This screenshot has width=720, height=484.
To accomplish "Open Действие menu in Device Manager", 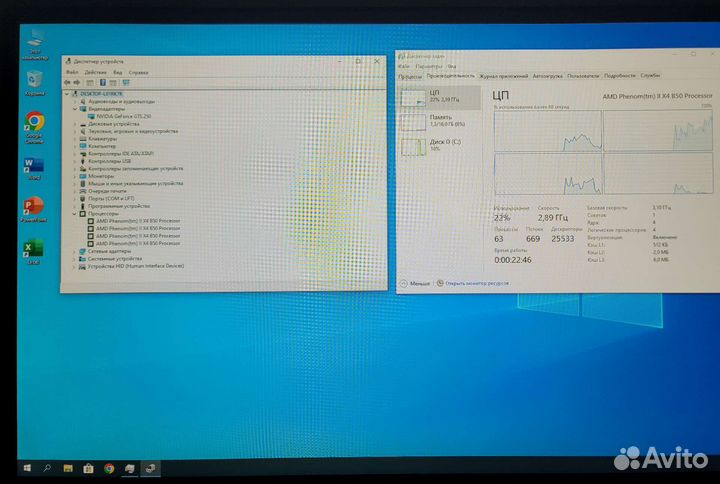I will [96, 72].
